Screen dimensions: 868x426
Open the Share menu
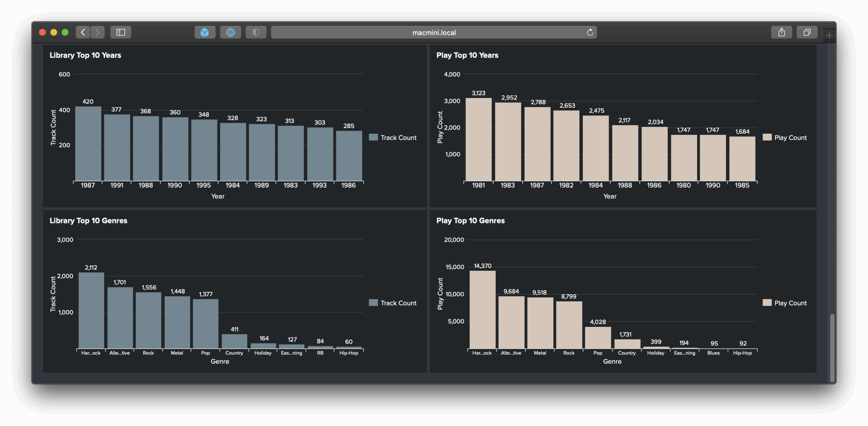coord(782,32)
